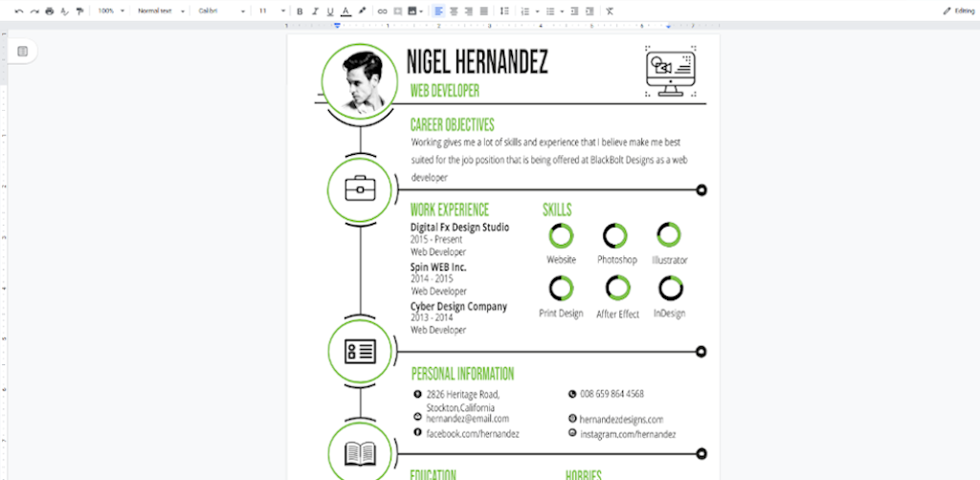Click phone number 008 659 864 4568

point(612,394)
